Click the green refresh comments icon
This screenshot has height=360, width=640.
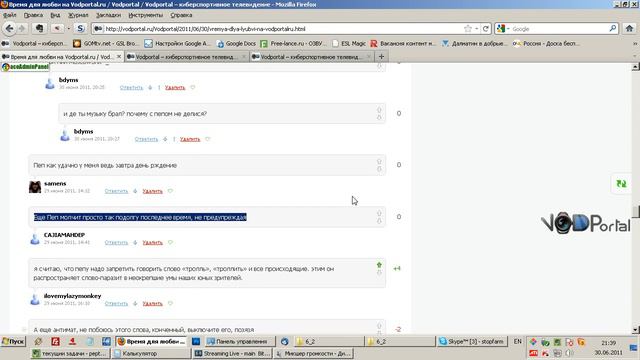pyautogui.click(x=621, y=184)
